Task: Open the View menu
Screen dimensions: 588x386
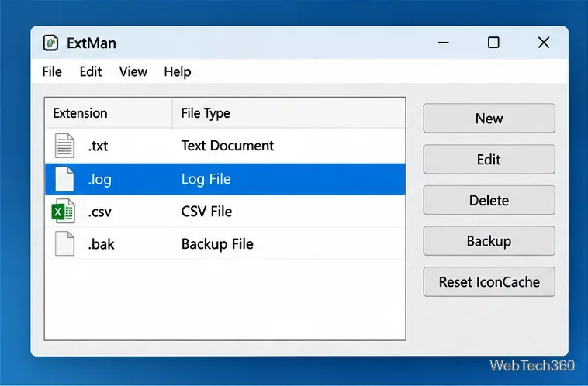Action: 133,71
